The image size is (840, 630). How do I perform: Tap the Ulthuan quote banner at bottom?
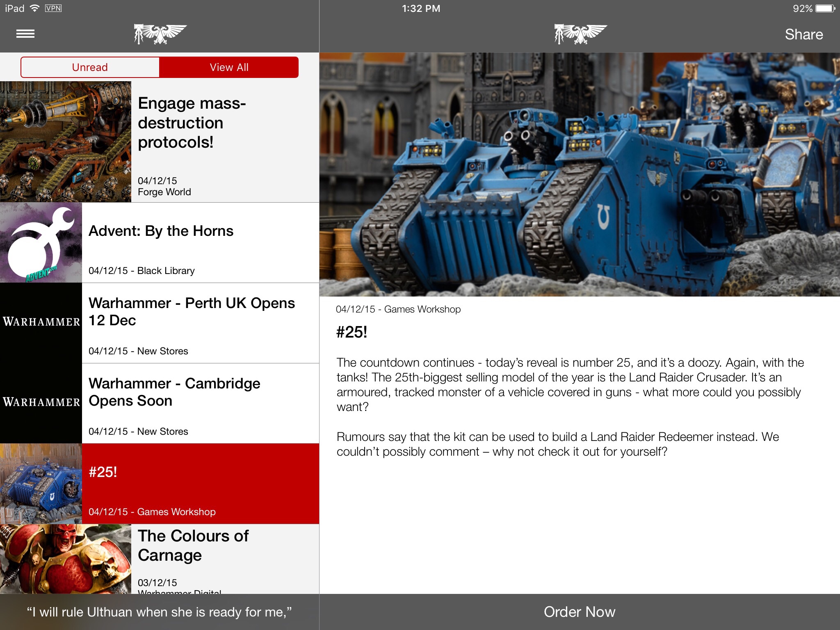[x=159, y=612]
